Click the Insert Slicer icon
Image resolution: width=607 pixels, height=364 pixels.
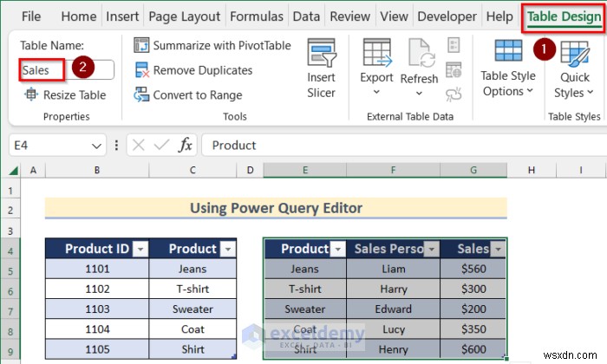pos(322,53)
